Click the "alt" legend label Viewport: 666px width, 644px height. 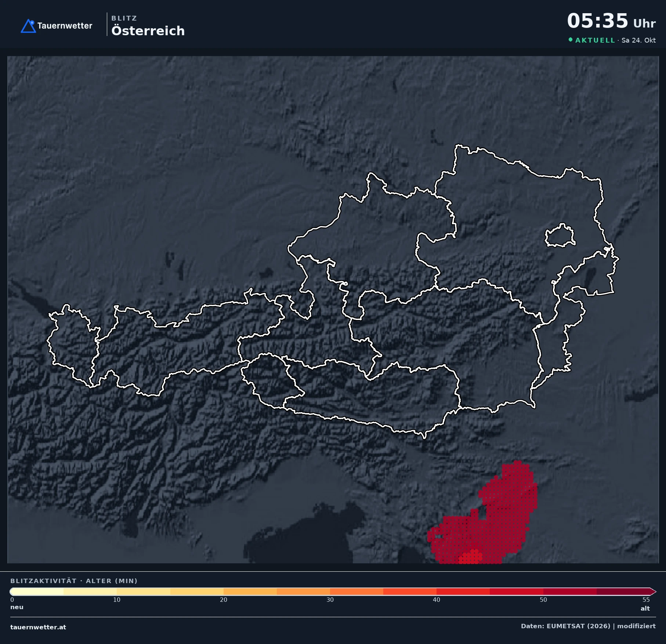[x=645, y=608]
